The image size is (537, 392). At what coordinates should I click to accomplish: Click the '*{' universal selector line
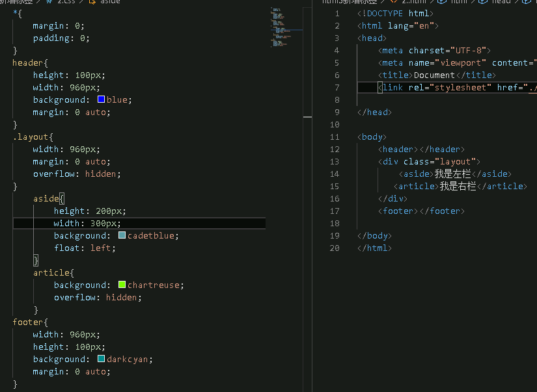18,14
